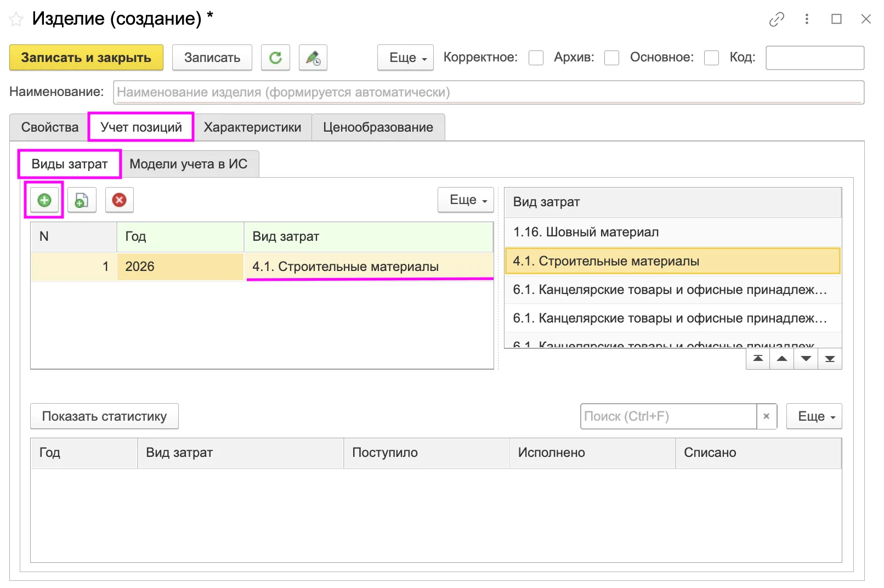Screen dimensions: 884x588
Task: Move selection to the top of the list
Action: point(758,359)
